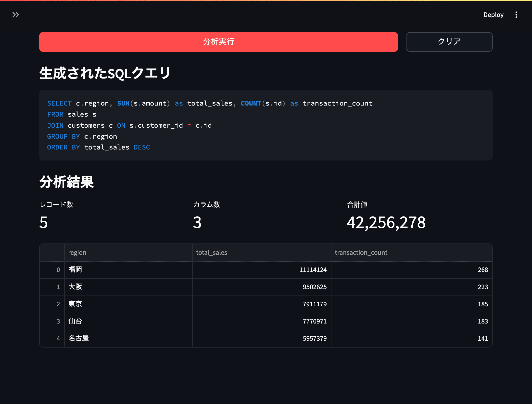Select the transaction count 268 for 福岡

[x=482, y=270]
